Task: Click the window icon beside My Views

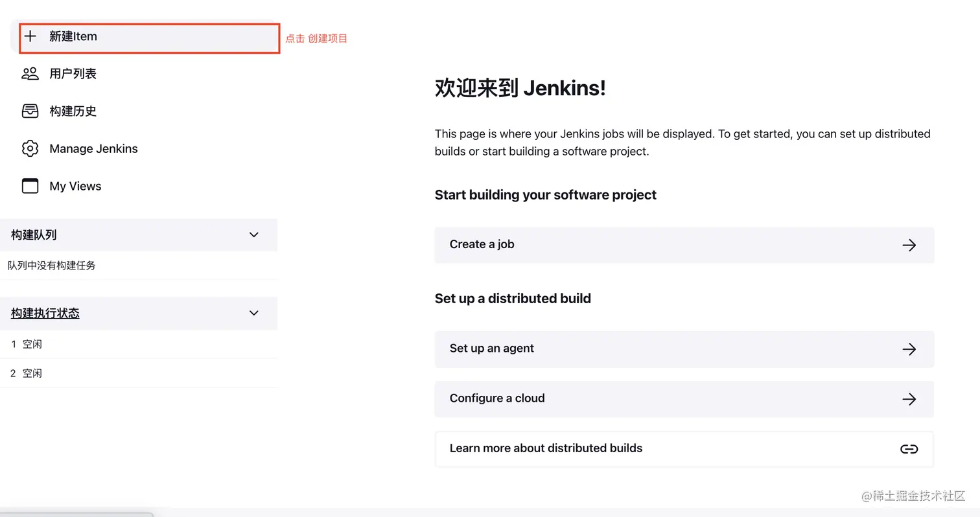Action: pyautogui.click(x=30, y=186)
